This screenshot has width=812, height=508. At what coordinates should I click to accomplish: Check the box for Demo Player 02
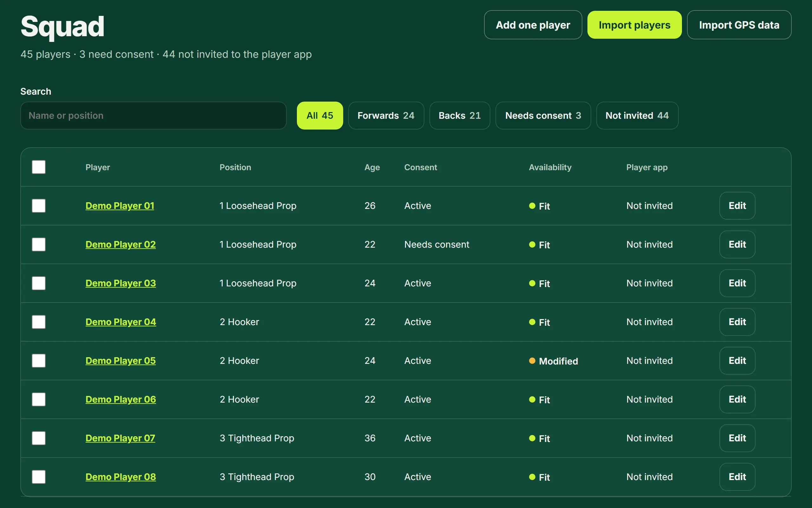(x=39, y=244)
